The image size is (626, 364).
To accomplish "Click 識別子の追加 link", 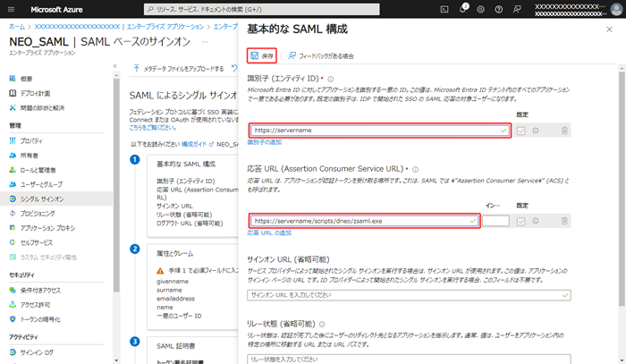I will (x=265, y=142).
